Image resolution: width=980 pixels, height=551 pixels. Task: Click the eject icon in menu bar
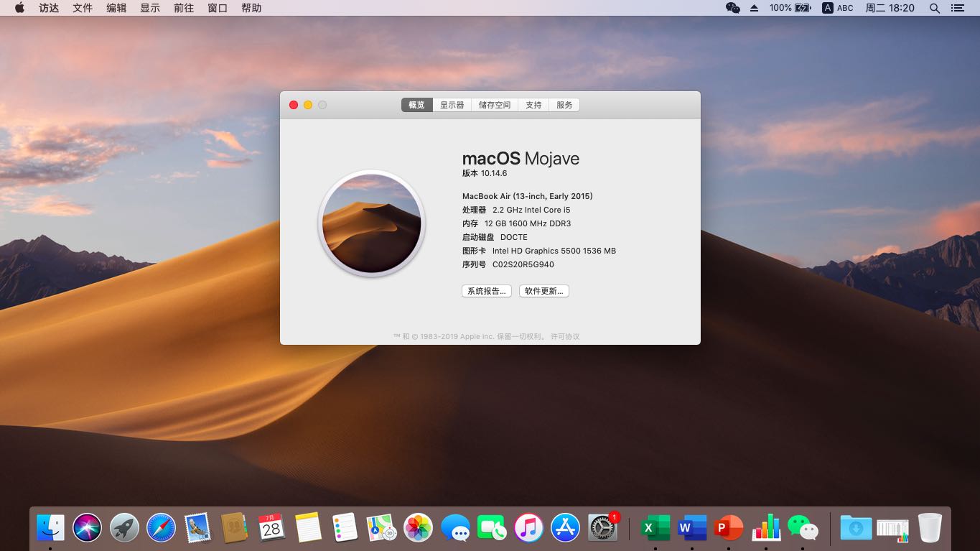pos(754,8)
